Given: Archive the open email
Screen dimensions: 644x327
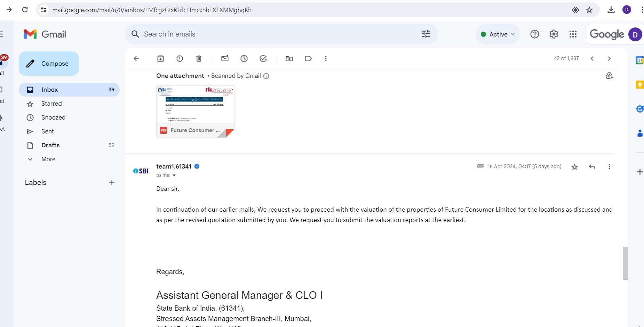Looking at the screenshot, I should pos(160,58).
